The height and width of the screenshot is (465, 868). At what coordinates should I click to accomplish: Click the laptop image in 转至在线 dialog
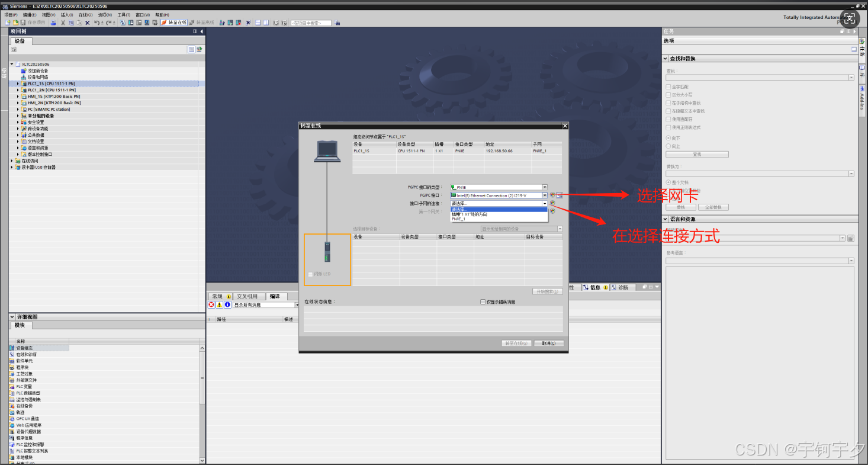[x=327, y=151]
